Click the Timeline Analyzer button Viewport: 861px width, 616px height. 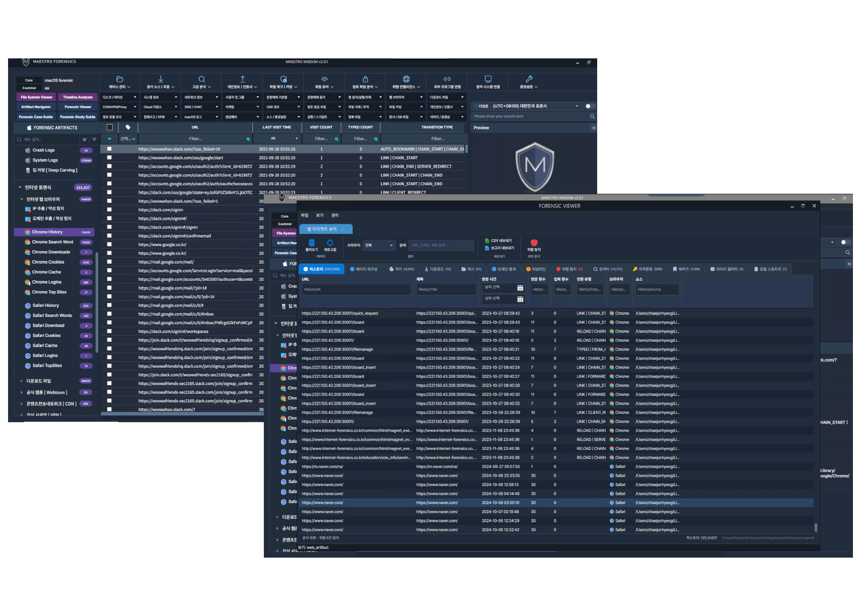(78, 97)
